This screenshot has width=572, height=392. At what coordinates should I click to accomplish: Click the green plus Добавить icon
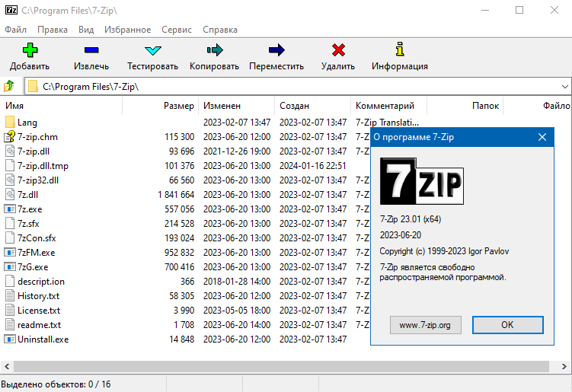tap(30, 50)
